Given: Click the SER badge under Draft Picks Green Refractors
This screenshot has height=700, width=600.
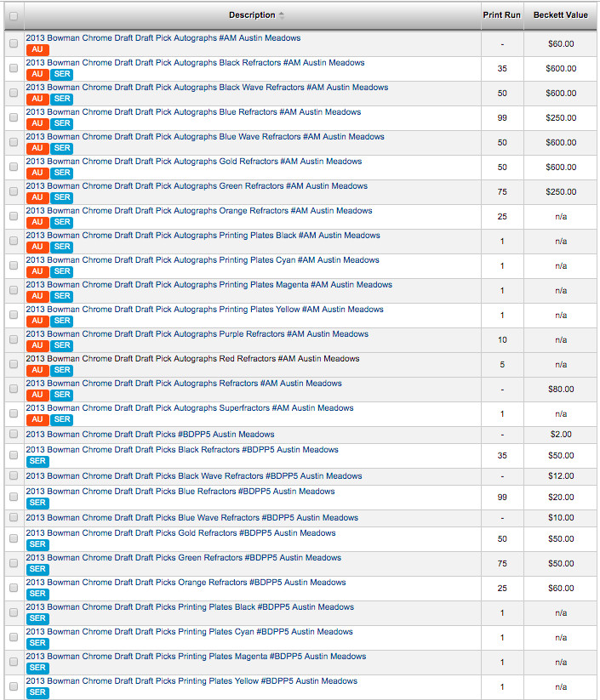Looking at the screenshot, I should point(37,569).
